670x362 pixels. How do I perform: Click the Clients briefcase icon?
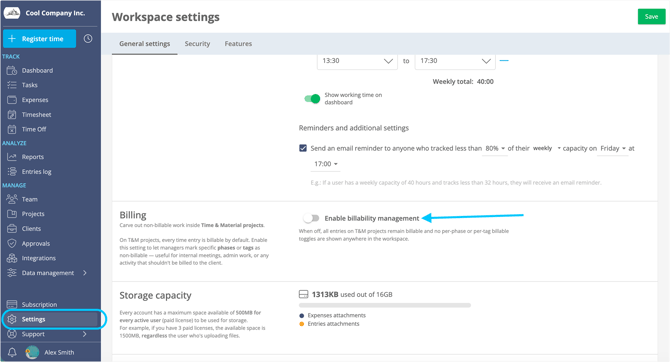click(12, 229)
